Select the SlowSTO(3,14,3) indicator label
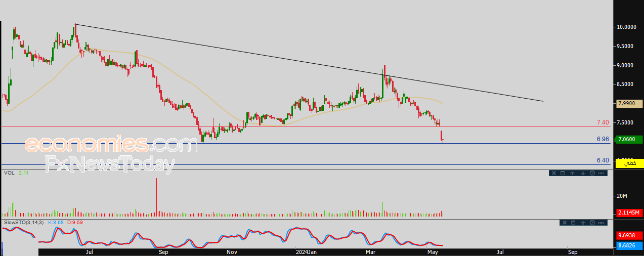Viewport: 644px width, 256px height. pos(23,222)
